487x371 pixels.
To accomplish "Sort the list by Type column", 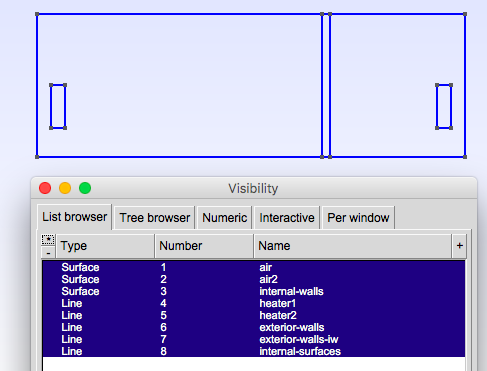I will 105,246.
